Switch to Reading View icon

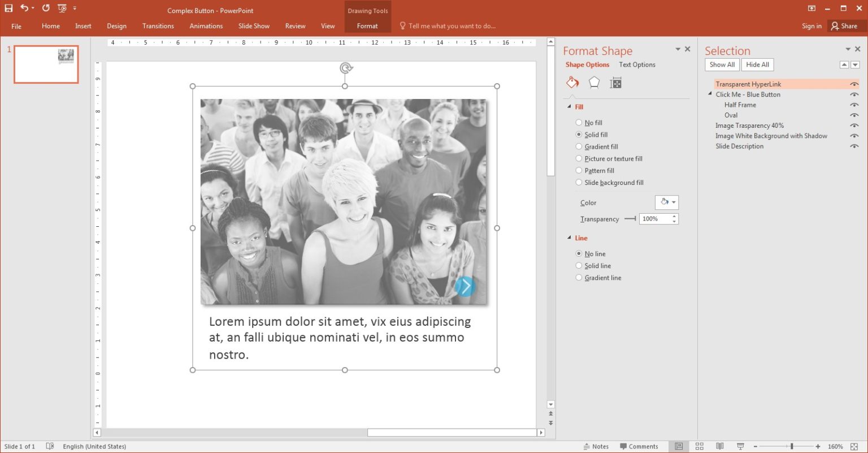pos(719,446)
